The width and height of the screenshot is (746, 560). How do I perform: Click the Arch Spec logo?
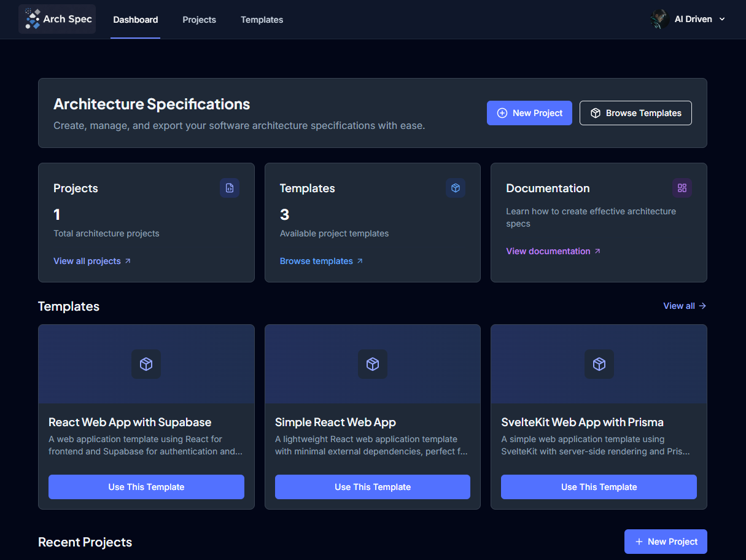57,19
